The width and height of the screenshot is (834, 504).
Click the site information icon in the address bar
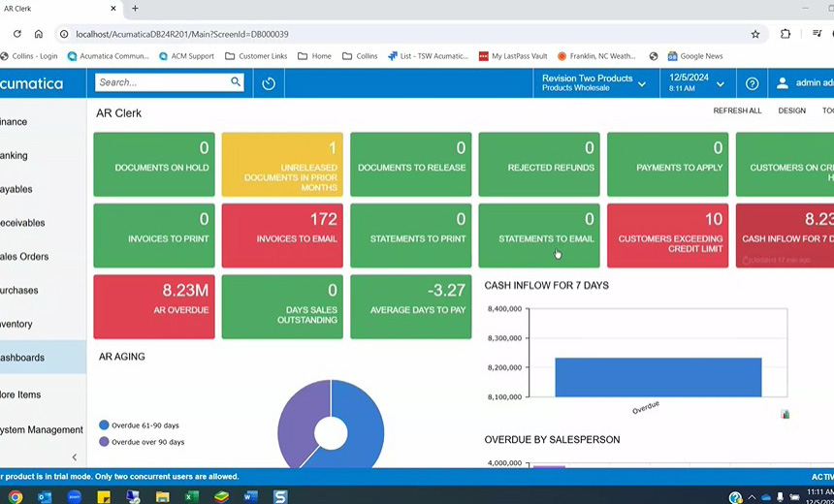64,34
